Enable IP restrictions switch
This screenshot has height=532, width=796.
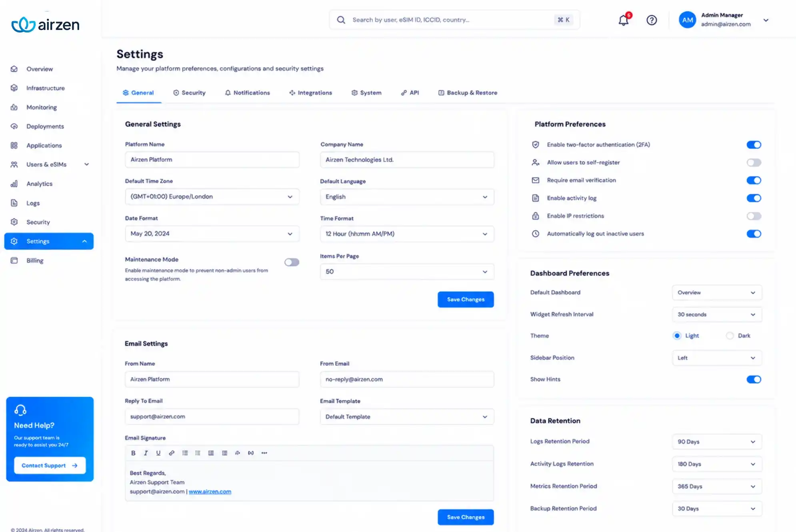click(x=754, y=216)
